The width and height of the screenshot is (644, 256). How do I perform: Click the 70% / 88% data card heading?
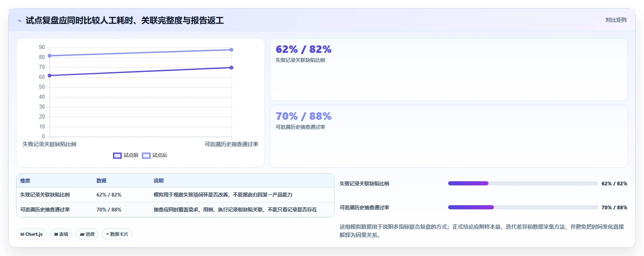tap(303, 116)
